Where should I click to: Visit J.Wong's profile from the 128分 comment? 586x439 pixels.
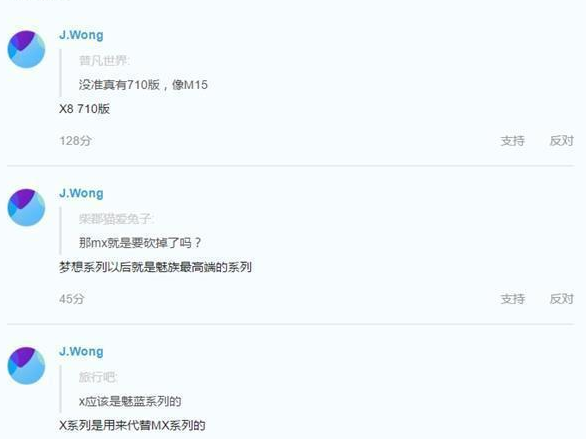(81, 35)
